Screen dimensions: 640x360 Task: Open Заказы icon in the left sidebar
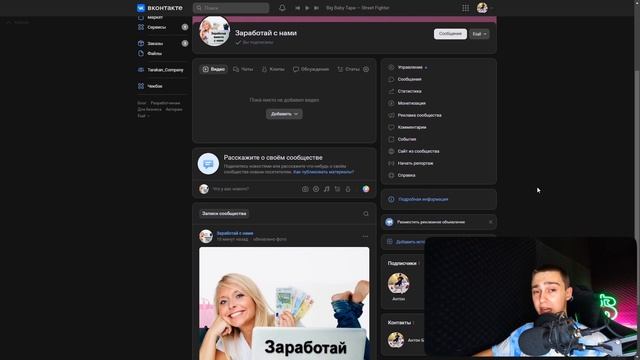click(x=141, y=43)
